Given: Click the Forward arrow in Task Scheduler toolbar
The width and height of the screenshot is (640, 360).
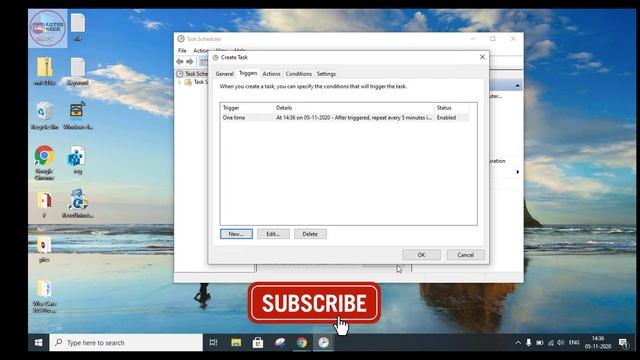Looking at the screenshot, I should coord(190,62).
